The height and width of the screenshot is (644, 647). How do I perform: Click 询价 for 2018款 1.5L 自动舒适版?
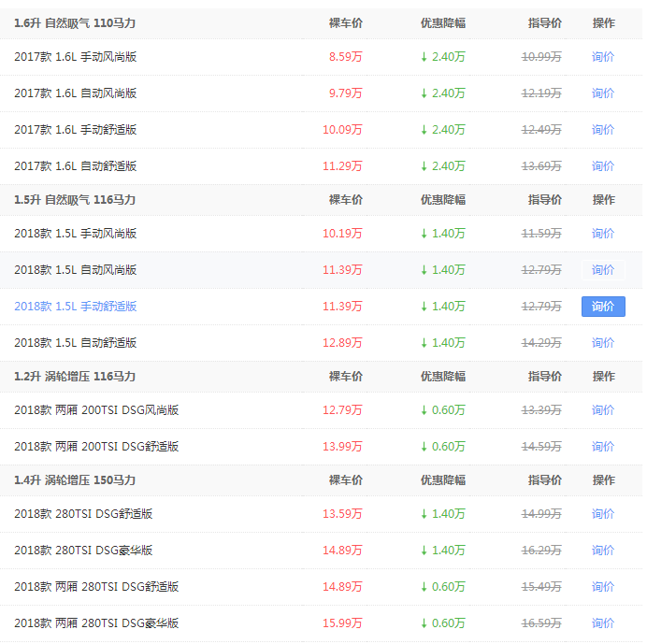click(603, 343)
